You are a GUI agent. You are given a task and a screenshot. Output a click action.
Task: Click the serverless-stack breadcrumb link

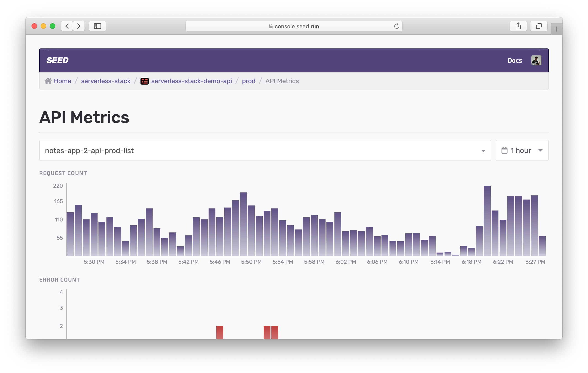[x=106, y=81]
